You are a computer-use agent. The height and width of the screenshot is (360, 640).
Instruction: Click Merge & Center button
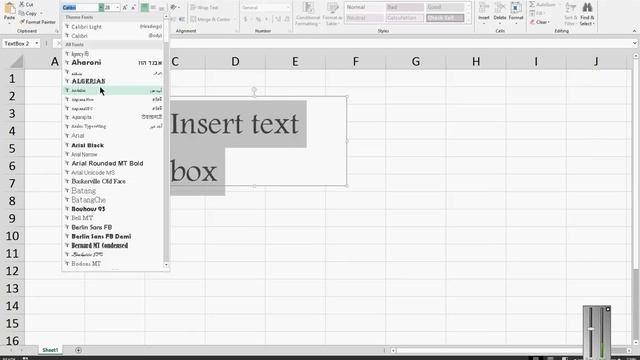[x=211, y=19]
